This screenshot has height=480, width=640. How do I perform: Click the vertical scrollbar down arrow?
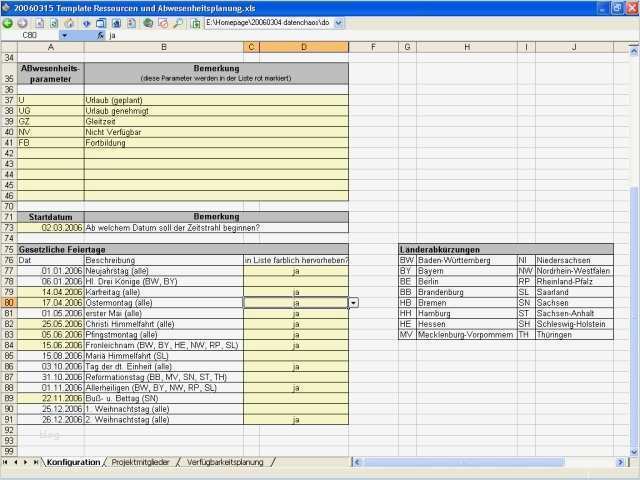tap(634, 451)
